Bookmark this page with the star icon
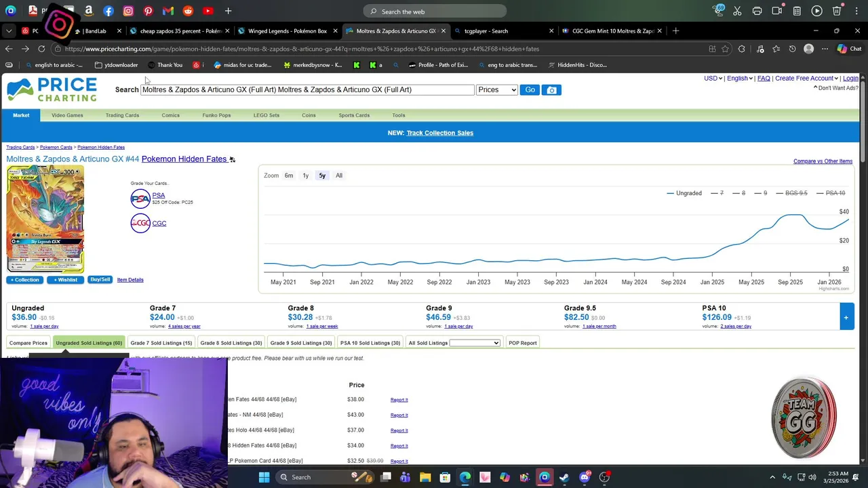868x488 pixels. [x=725, y=49]
